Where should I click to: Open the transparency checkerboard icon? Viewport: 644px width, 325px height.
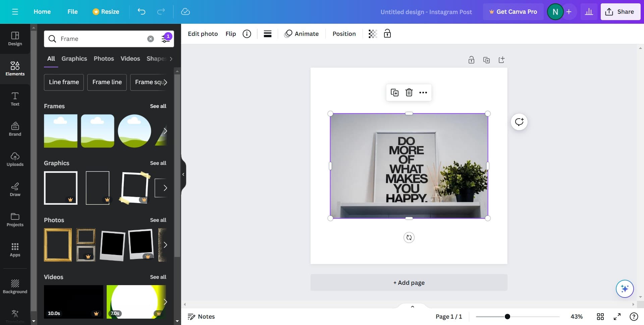373,34
